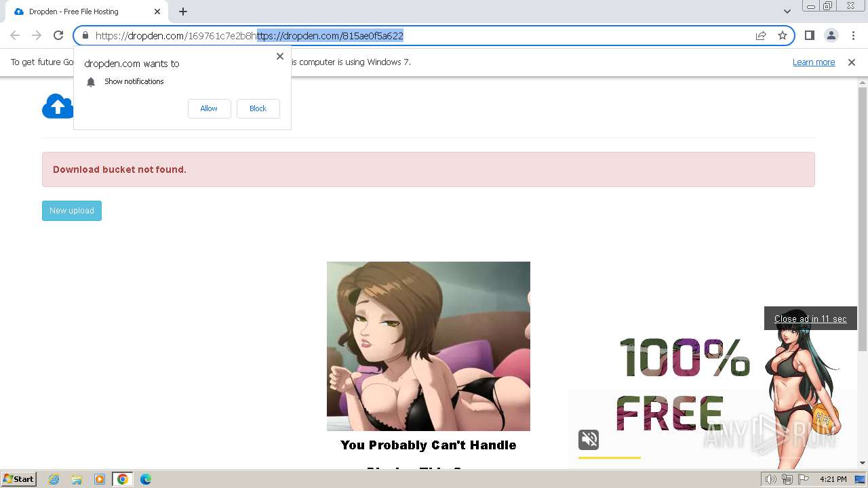868x488 pixels.
Task: Open Windows Media Player from taskbar
Action: point(100,479)
